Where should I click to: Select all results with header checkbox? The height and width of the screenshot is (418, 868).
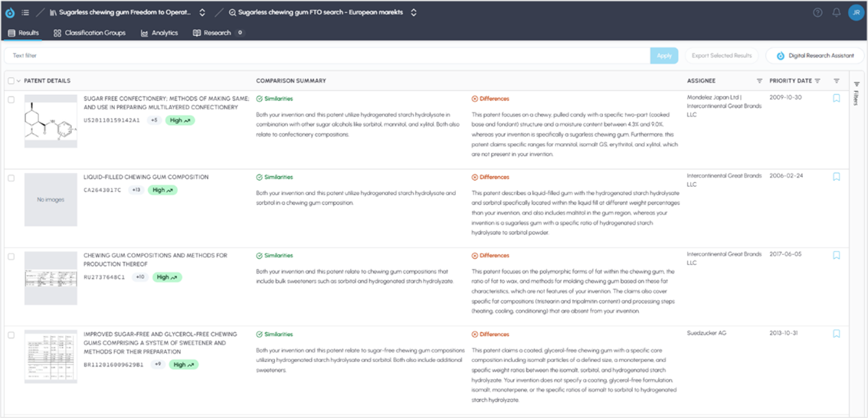pos(11,80)
